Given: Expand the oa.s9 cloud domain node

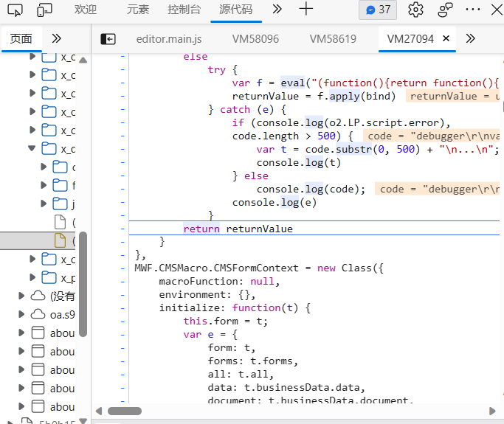Looking at the screenshot, I should point(21,315).
